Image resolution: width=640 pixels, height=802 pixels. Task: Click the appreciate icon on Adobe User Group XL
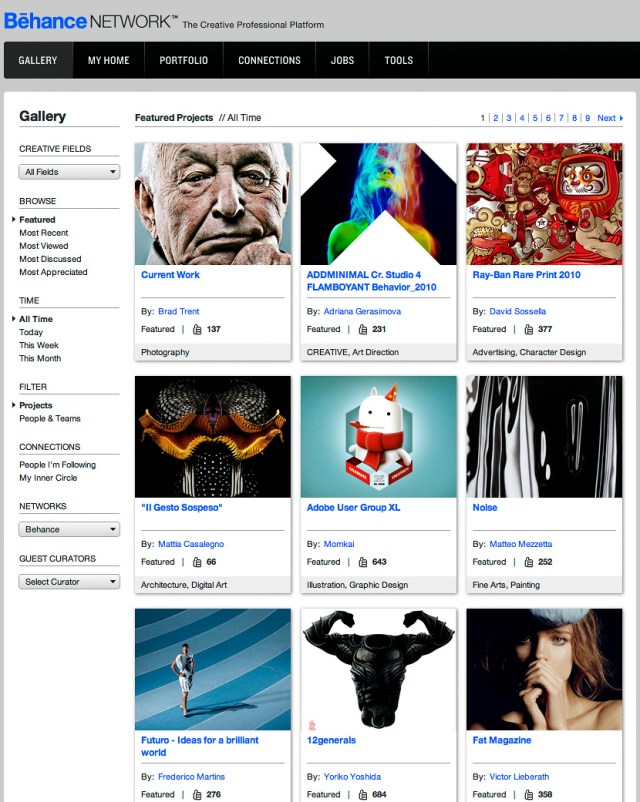(363, 562)
